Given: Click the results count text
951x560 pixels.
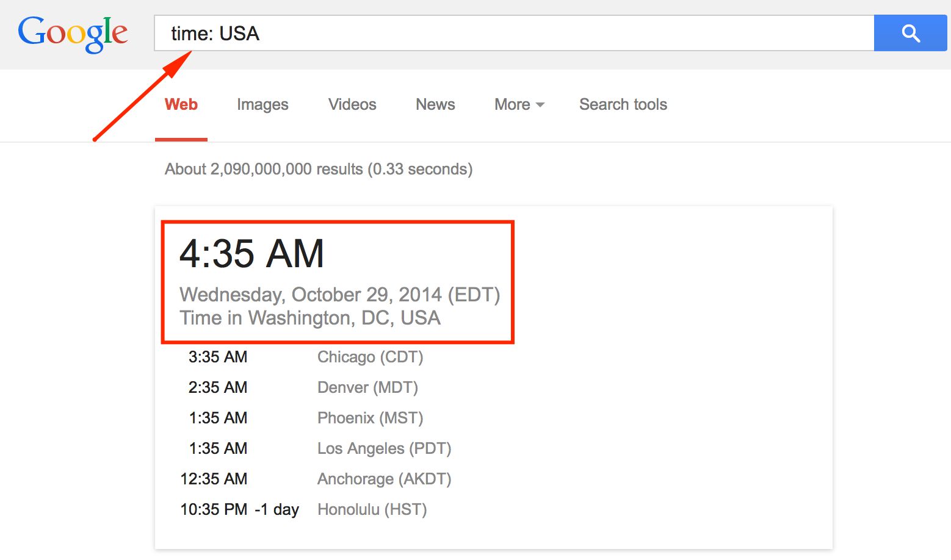Looking at the screenshot, I should point(318,169).
